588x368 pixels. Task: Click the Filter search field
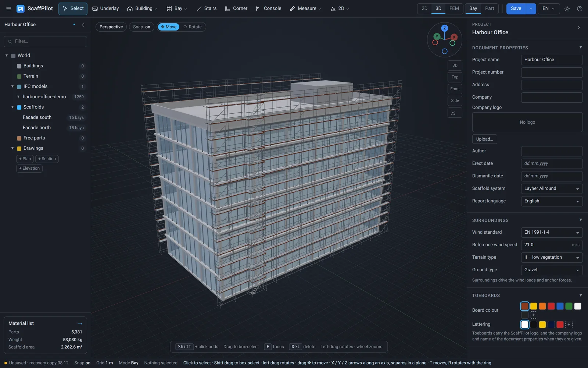coord(45,42)
